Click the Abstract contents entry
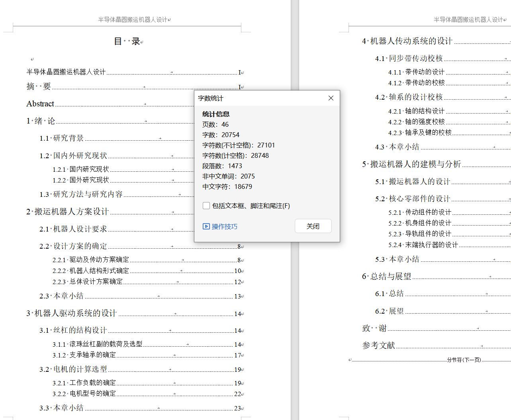This screenshot has height=420, width=511. coord(40,104)
